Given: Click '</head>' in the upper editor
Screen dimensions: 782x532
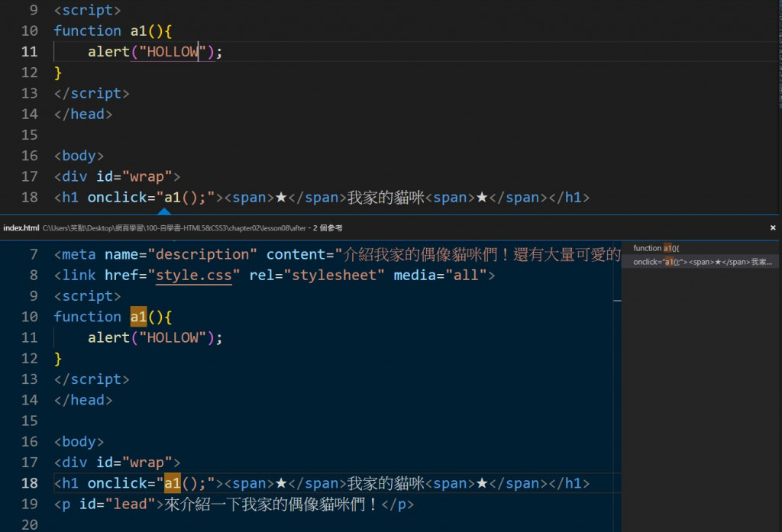Looking at the screenshot, I should tap(82, 114).
